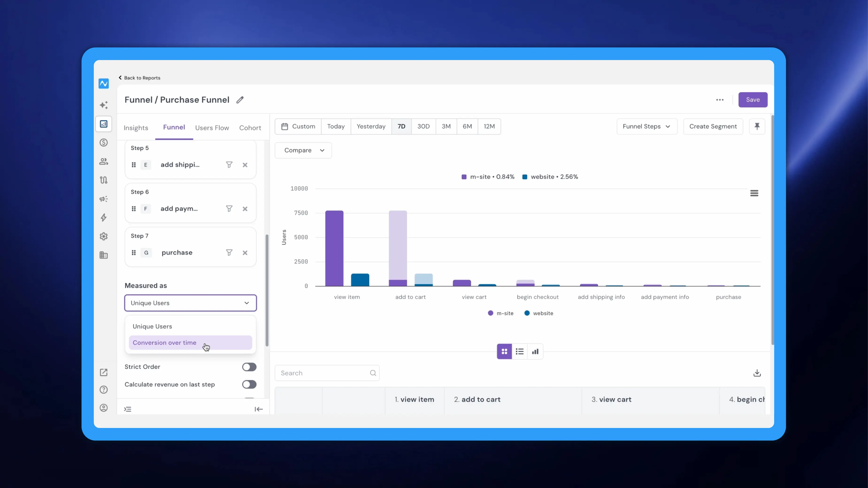Click the website blue swatch above chart
The height and width of the screenshot is (488, 868).
(525, 177)
